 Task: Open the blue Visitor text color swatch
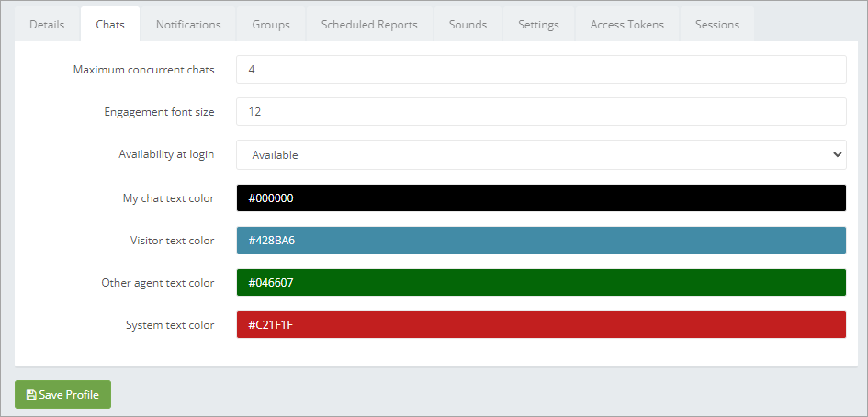coord(541,241)
